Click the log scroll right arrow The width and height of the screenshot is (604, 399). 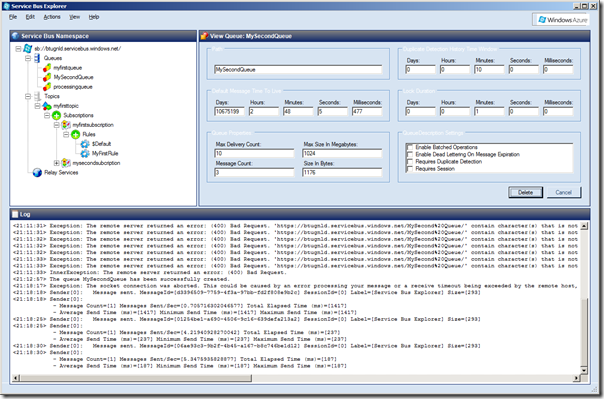click(577, 378)
